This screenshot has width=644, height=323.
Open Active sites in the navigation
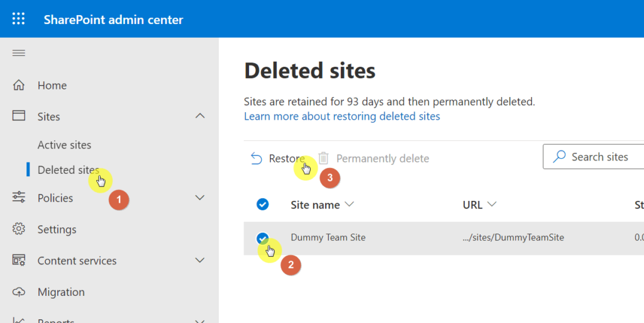(x=65, y=145)
